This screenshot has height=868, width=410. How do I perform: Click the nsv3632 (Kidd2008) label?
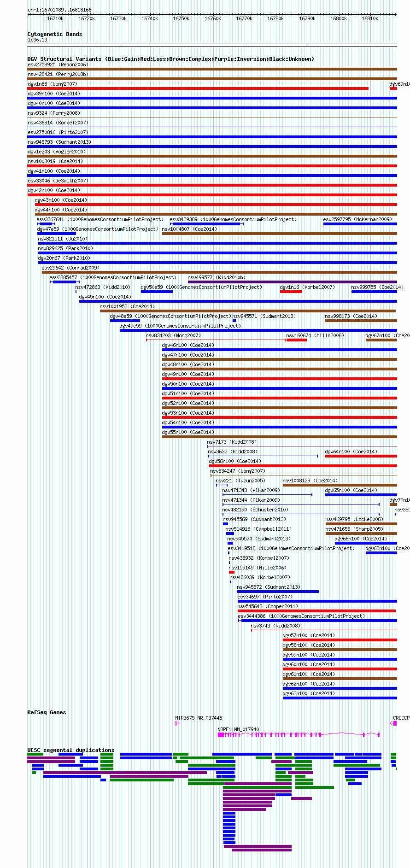[x=233, y=452]
